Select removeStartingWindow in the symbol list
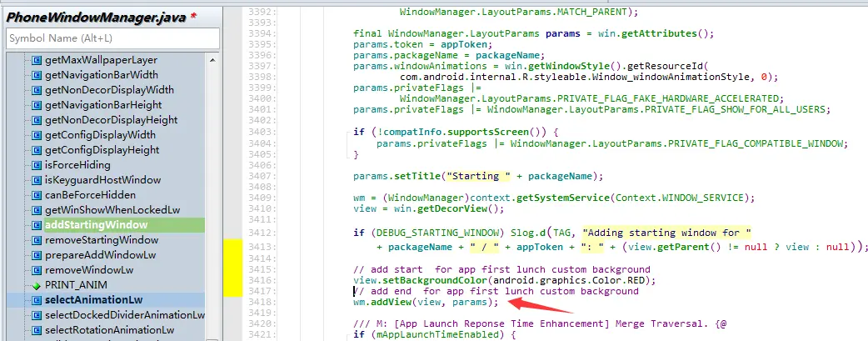The width and height of the screenshot is (868, 341). coord(102,240)
